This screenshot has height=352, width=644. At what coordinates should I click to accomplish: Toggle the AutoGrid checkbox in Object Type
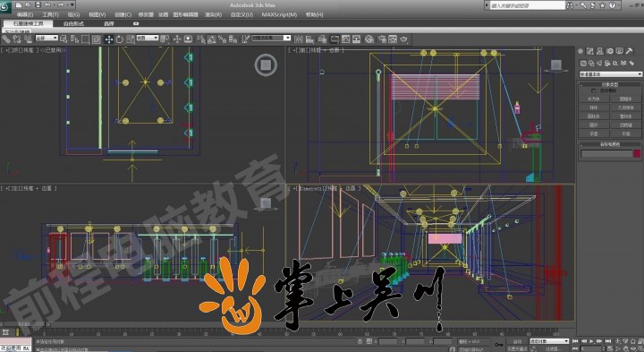(593, 90)
